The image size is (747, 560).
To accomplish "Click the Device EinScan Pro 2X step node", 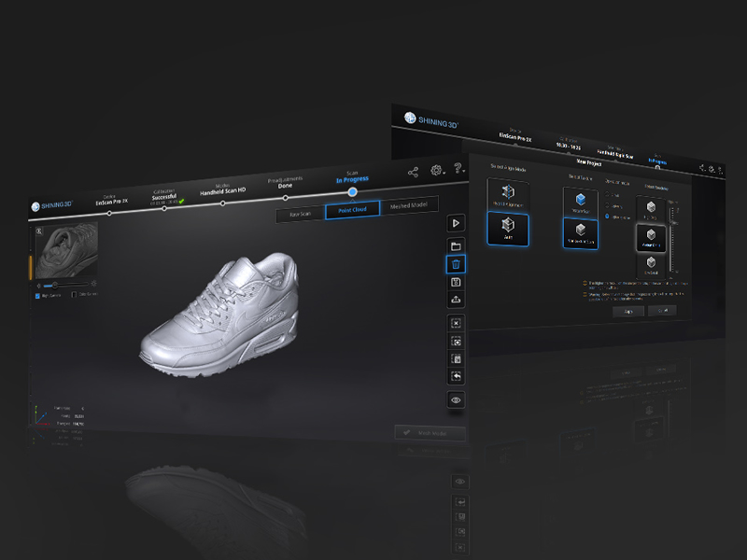I will click(109, 214).
